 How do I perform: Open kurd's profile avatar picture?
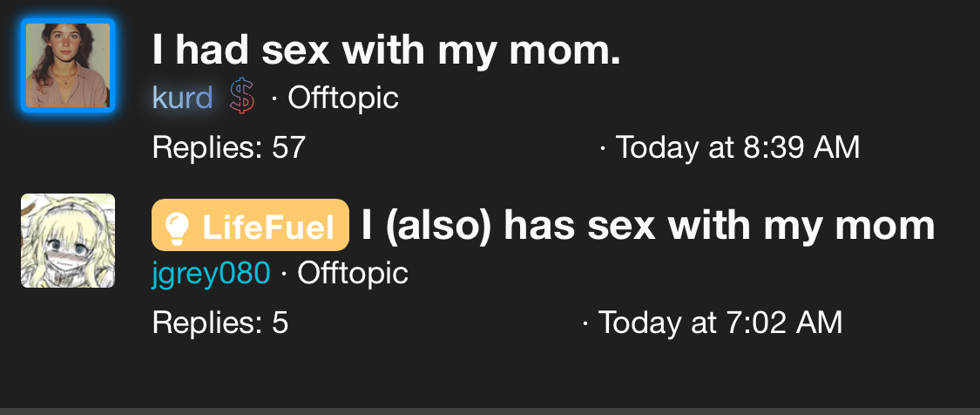[68, 65]
